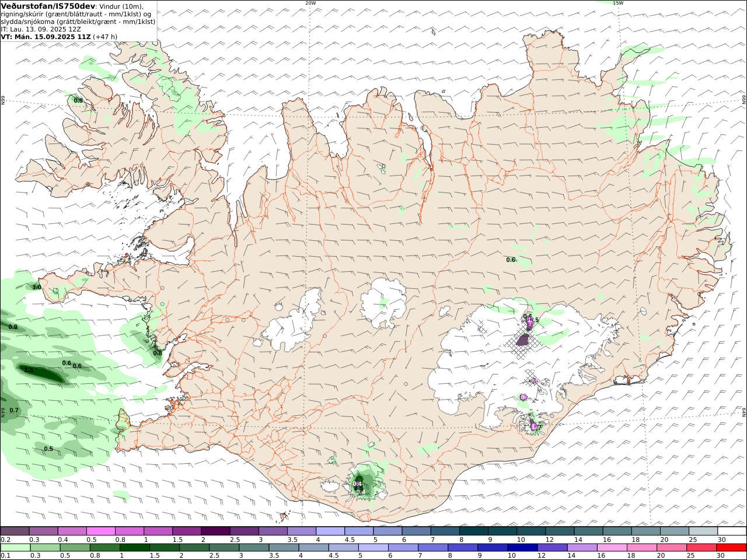Screen dimensions: 747x560
Task: Pick the darkest green swatch between 1 and 1.5
Action: (x=134, y=548)
